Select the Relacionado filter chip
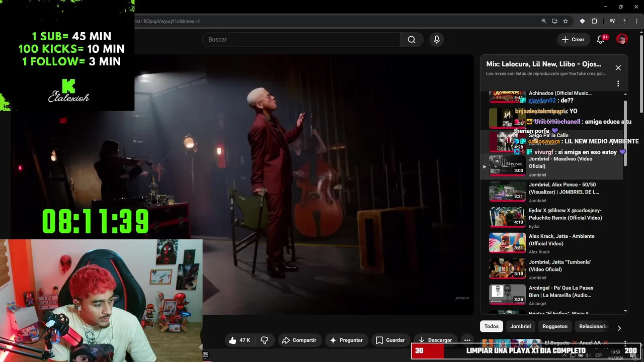 593,327
